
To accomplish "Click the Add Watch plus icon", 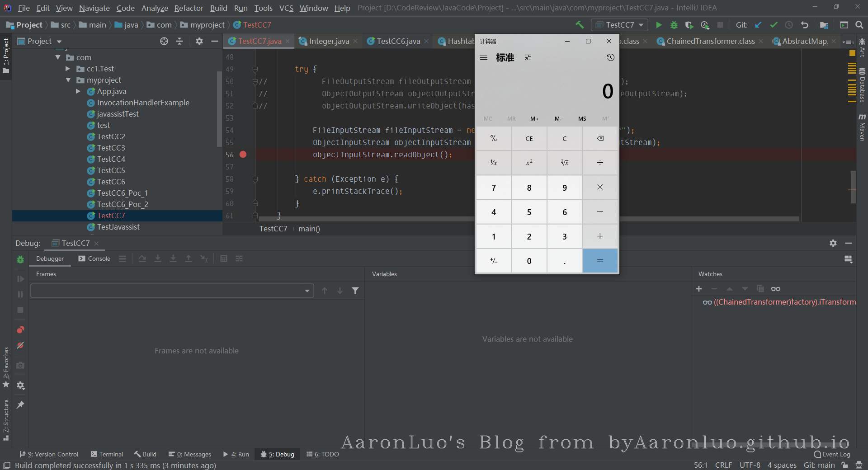I will [x=699, y=289].
